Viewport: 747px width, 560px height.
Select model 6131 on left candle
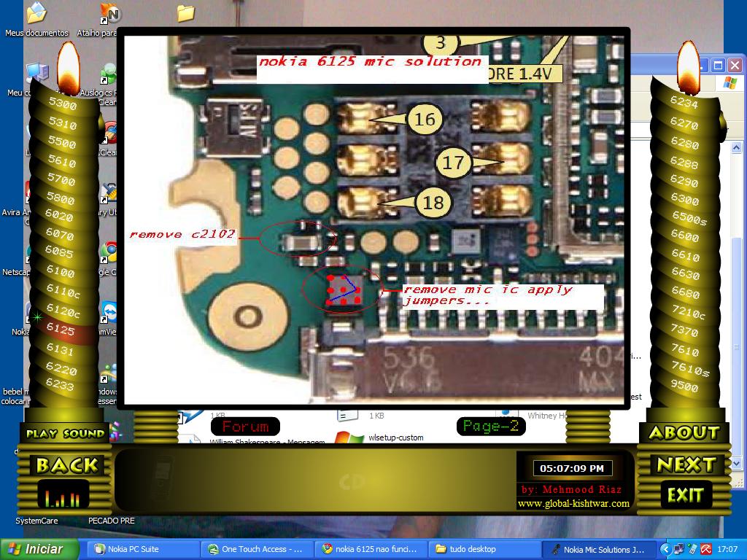click(60, 349)
